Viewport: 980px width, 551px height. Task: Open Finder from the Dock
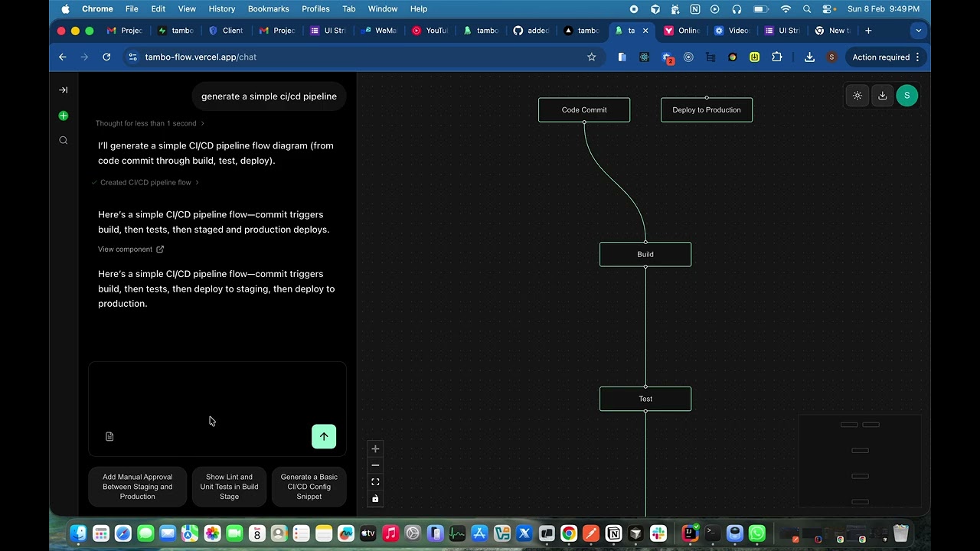pyautogui.click(x=78, y=533)
